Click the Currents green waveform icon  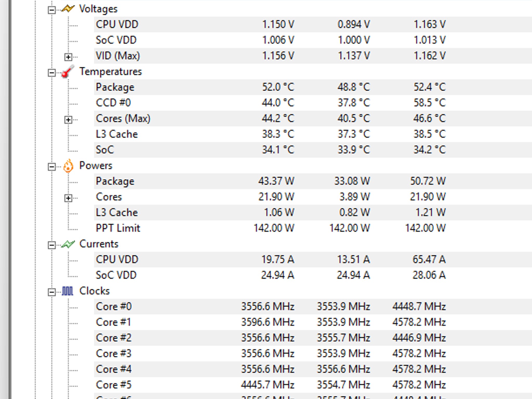click(x=68, y=244)
